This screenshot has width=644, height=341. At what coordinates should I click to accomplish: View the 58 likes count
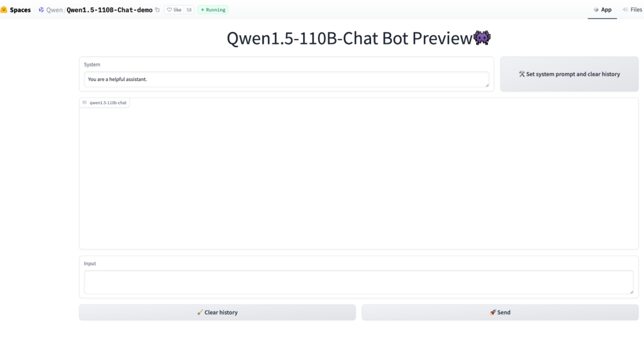[189, 10]
